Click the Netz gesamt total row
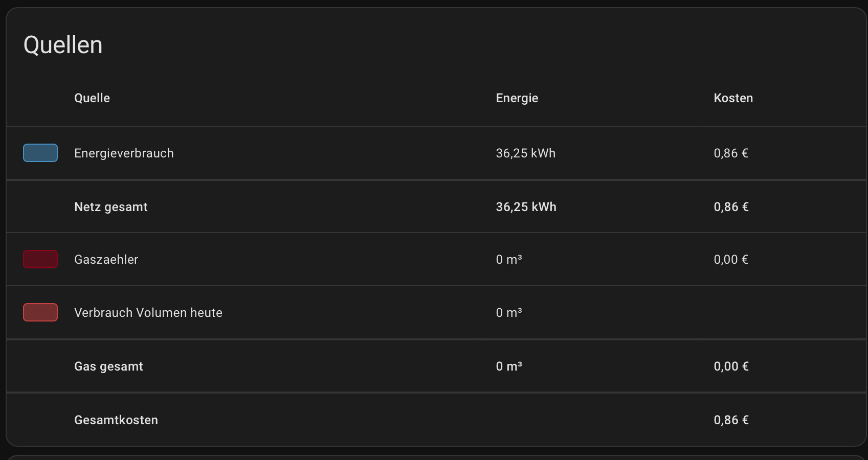Image resolution: width=868 pixels, height=460 pixels. 436,206
